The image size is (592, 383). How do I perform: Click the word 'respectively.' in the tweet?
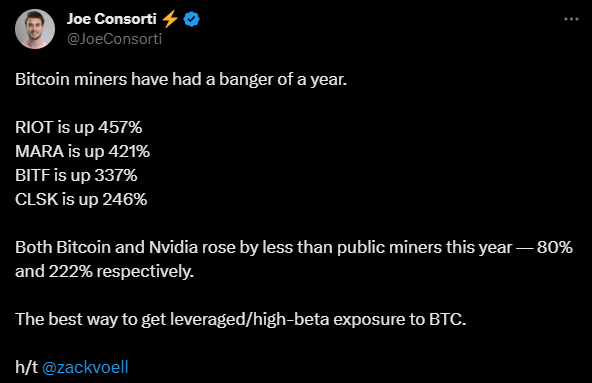pyautogui.click(x=145, y=272)
